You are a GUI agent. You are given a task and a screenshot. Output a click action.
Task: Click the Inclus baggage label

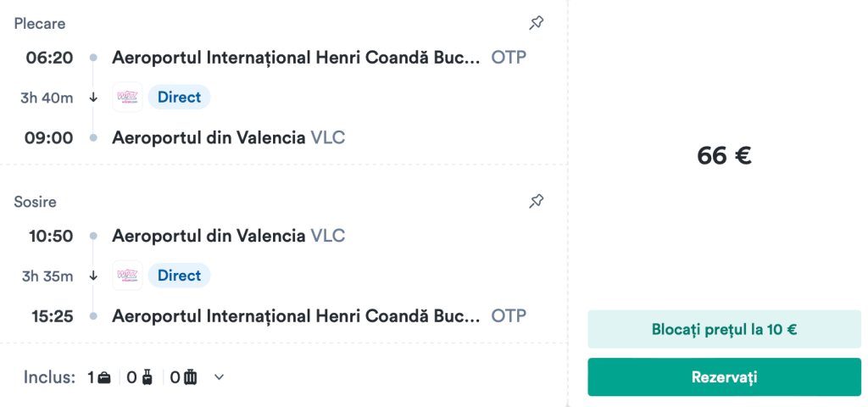[49, 377]
